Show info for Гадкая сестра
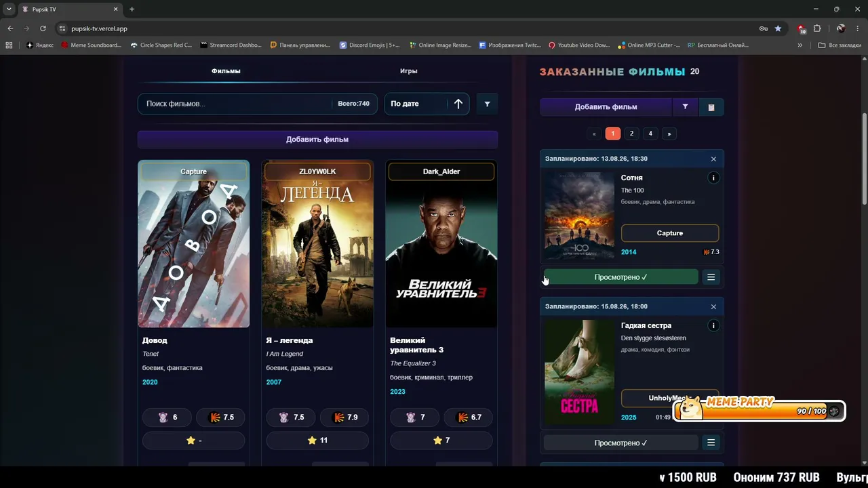This screenshot has height=488, width=868. tap(713, 325)
